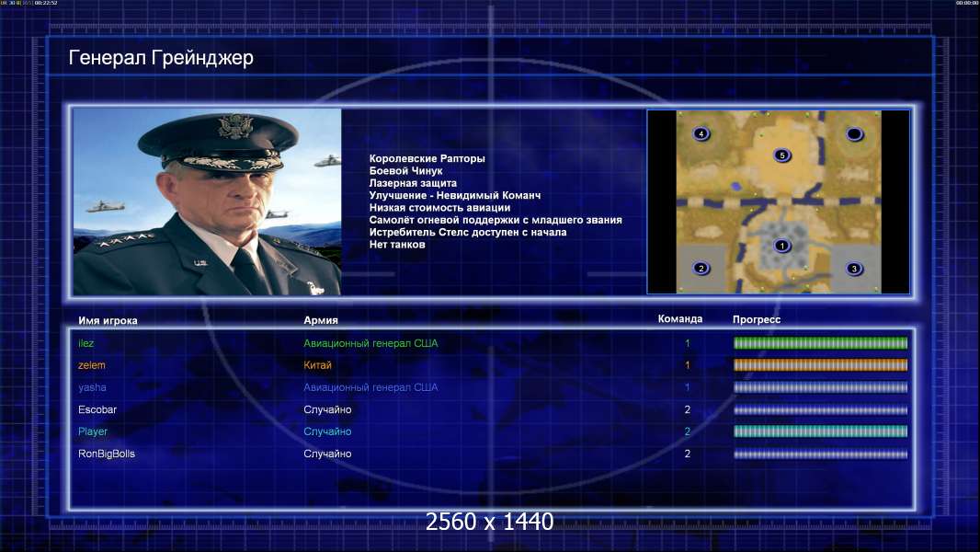Viewport: 980px width, 552px height.
Task: Select player name ilez in the list
Action: click(x=86, y=343)
